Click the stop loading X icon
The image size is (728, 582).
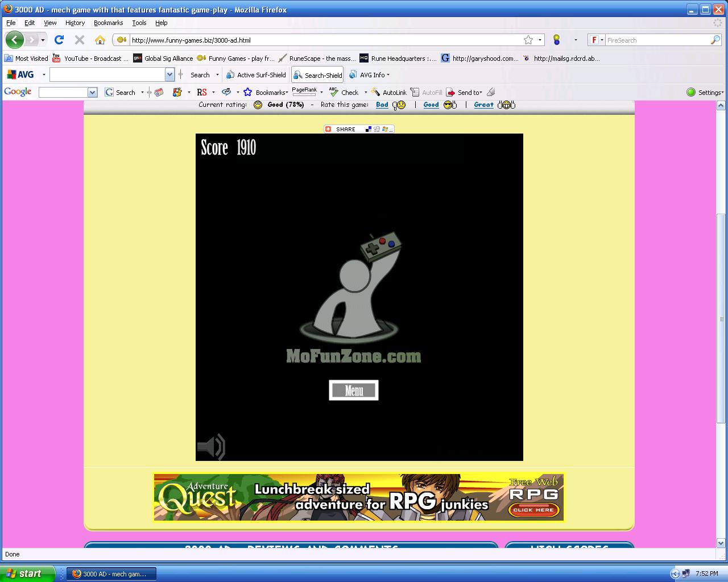pyautogui.click(x=80, y=40)
